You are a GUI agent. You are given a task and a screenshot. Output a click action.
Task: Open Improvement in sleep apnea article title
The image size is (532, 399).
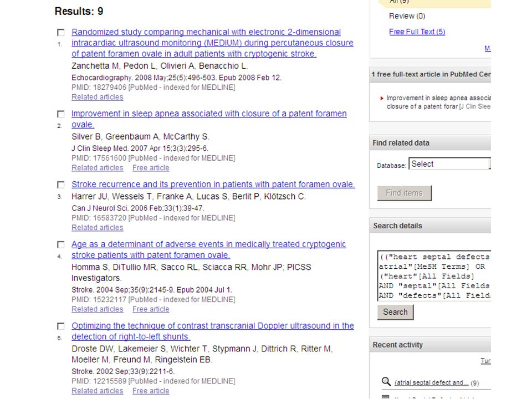point(209,119)
